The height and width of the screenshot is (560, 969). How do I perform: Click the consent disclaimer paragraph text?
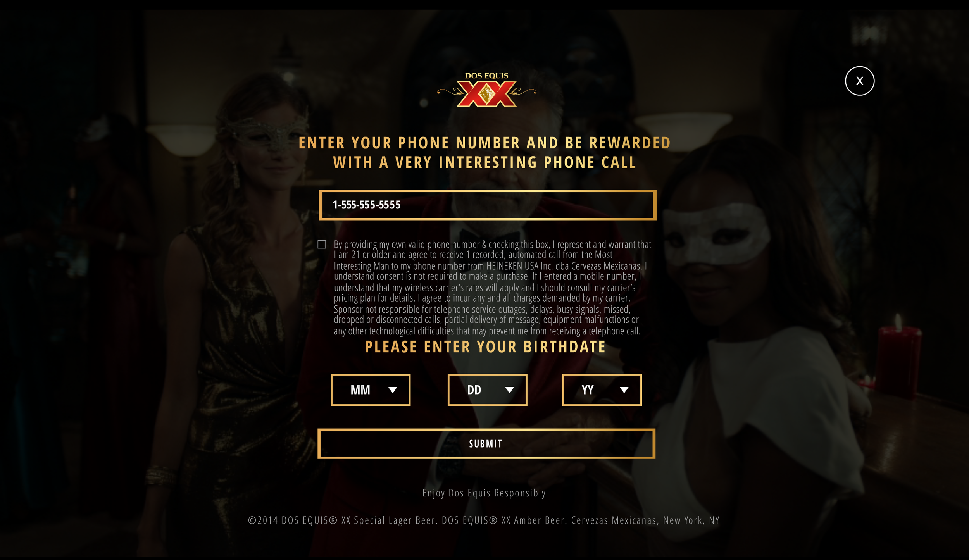492,288
